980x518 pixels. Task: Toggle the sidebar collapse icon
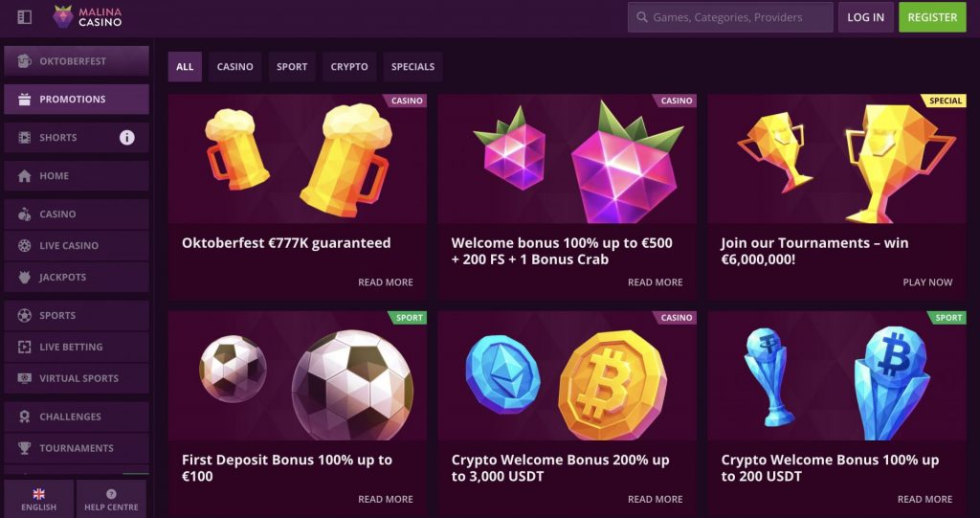[25, 17]
